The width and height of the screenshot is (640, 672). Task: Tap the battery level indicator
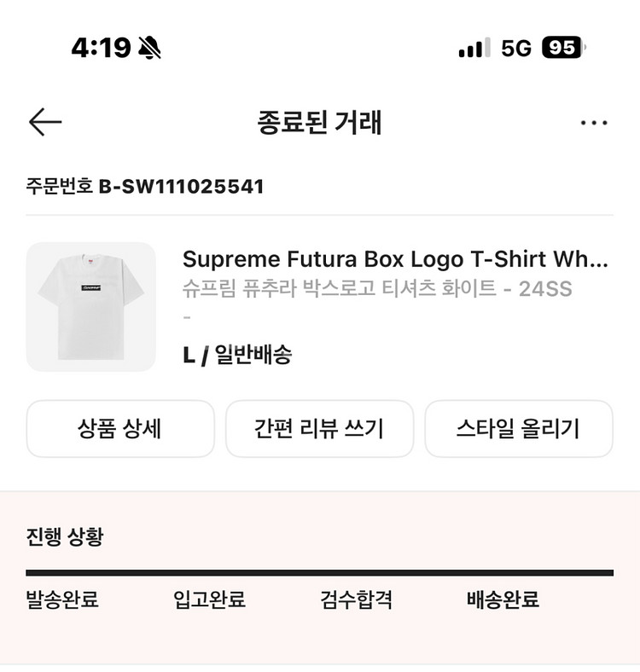[563, 48]
